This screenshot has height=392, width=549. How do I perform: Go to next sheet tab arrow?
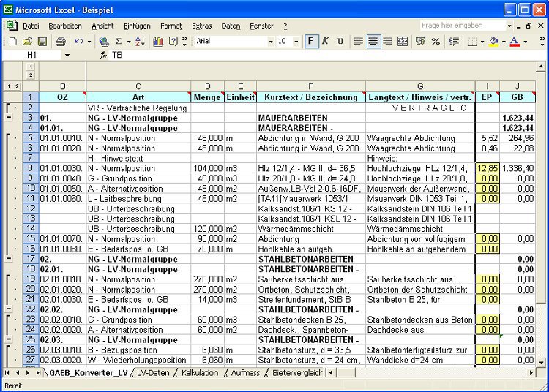coord(28,373)
